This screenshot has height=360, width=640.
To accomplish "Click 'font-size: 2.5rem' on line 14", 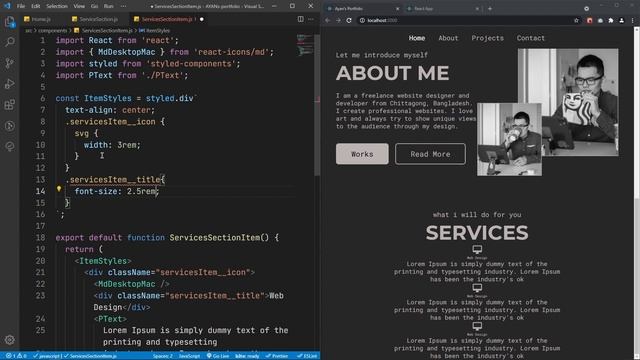I will (115, 191).
